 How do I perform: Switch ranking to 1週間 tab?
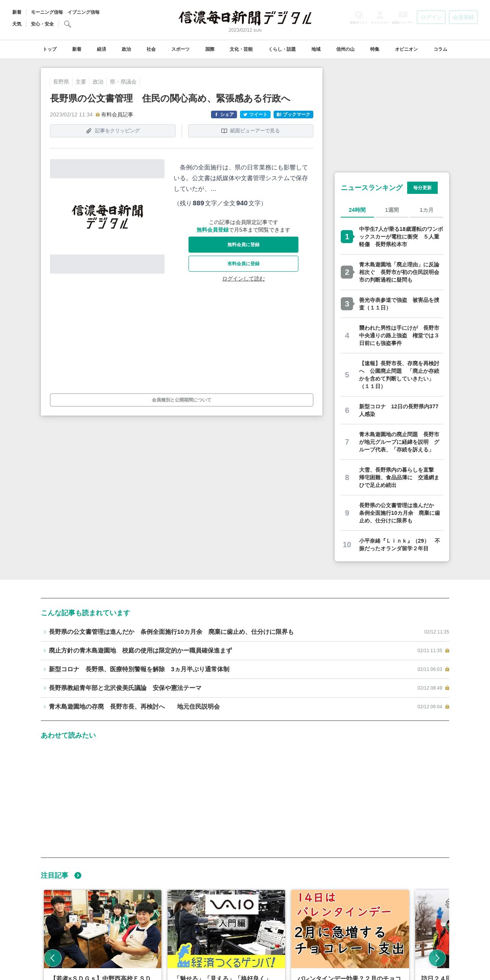(392, 210)
